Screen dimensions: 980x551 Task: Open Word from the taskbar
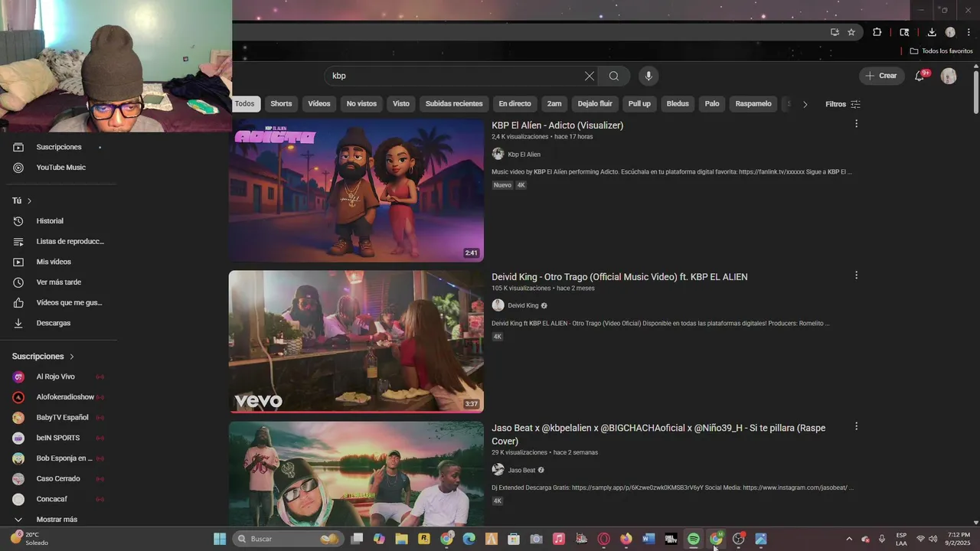tap(648, 539)
